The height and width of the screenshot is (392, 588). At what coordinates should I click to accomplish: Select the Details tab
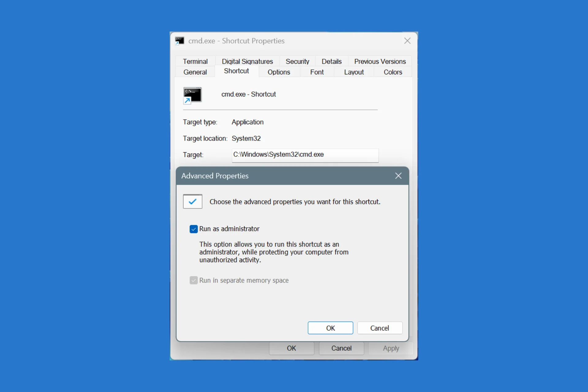click(x=332, y=61)
